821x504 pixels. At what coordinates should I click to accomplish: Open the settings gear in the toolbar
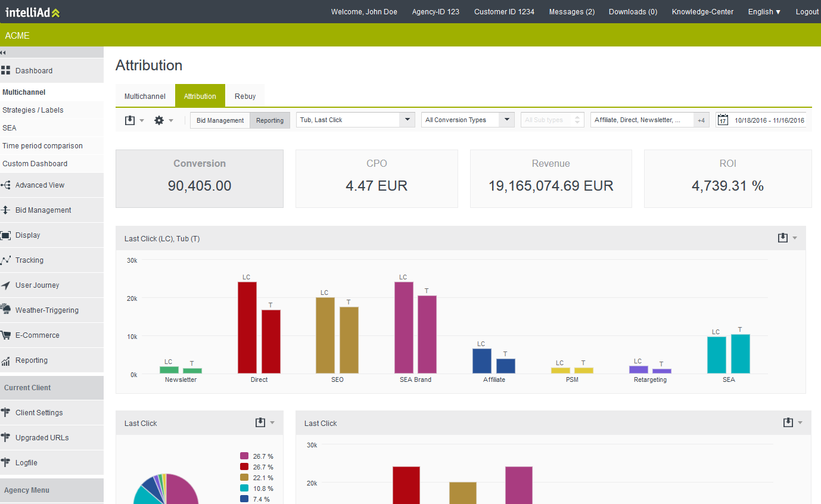pos(159,120)
